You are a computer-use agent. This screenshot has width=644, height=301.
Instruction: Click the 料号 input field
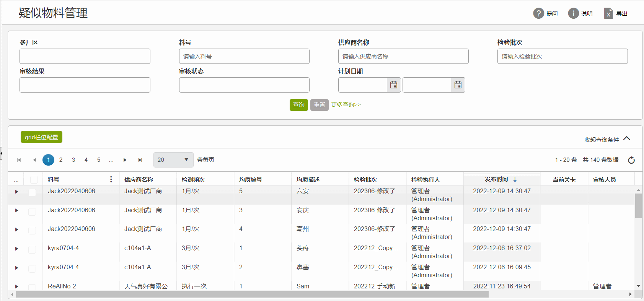pyautogui.click(x=244, y=56)
